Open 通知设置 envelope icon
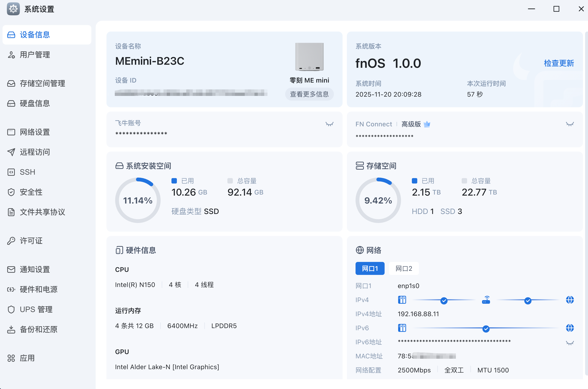 [11, 269]
